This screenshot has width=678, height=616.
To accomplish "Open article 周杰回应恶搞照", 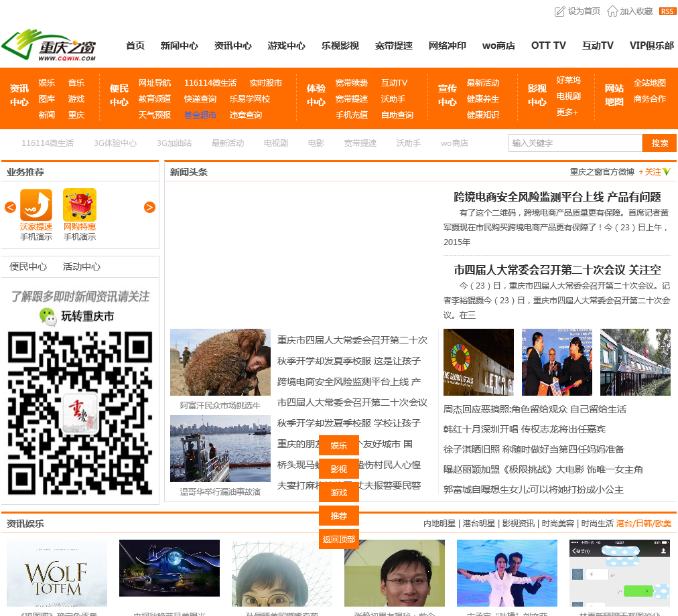I will pyautogui.click(x=535, y=409).
